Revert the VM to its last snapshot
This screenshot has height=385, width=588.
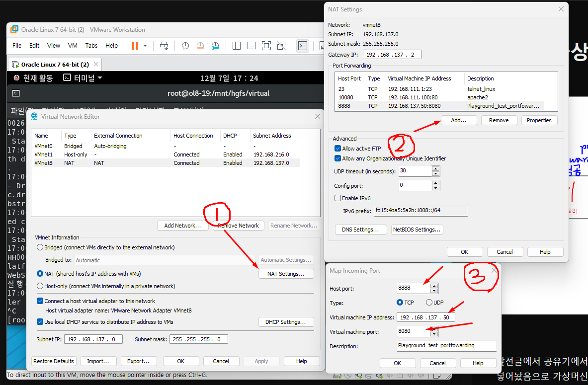(200, 46)
